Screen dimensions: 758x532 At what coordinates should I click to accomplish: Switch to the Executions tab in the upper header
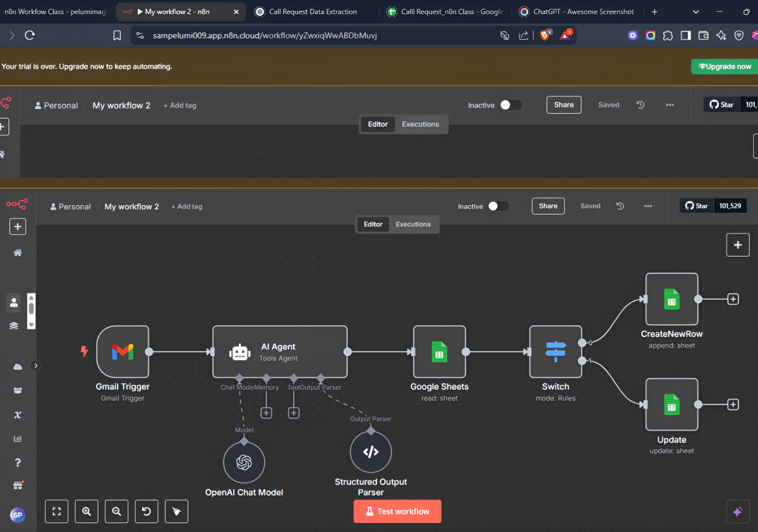(x=421, y=124)
